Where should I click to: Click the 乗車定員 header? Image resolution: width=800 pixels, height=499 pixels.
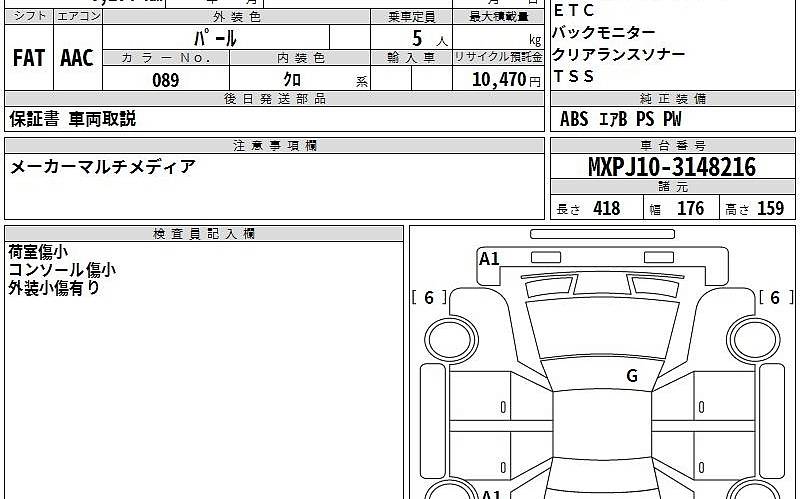[x=411, y=17]
